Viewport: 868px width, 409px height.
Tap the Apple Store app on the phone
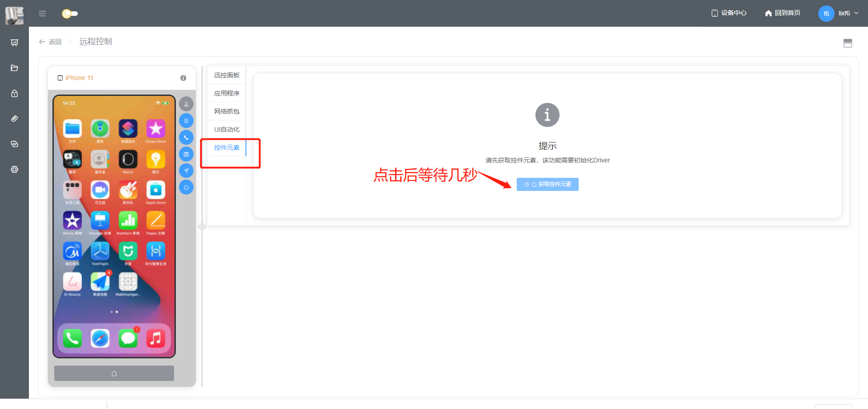(156, 190)
